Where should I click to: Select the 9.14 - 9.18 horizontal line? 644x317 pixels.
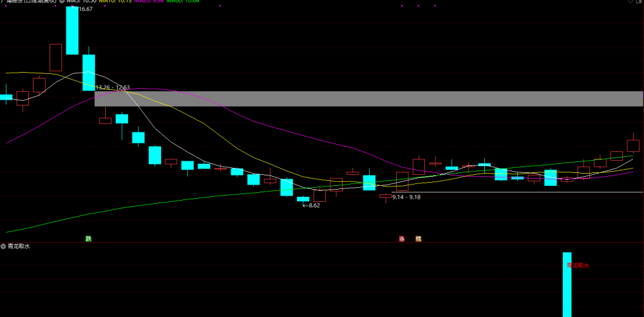518,192
